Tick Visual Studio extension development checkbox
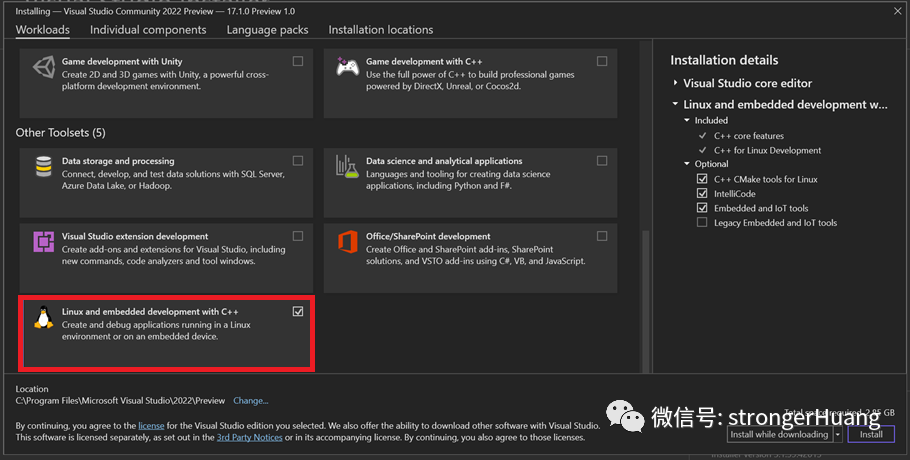 298,236
